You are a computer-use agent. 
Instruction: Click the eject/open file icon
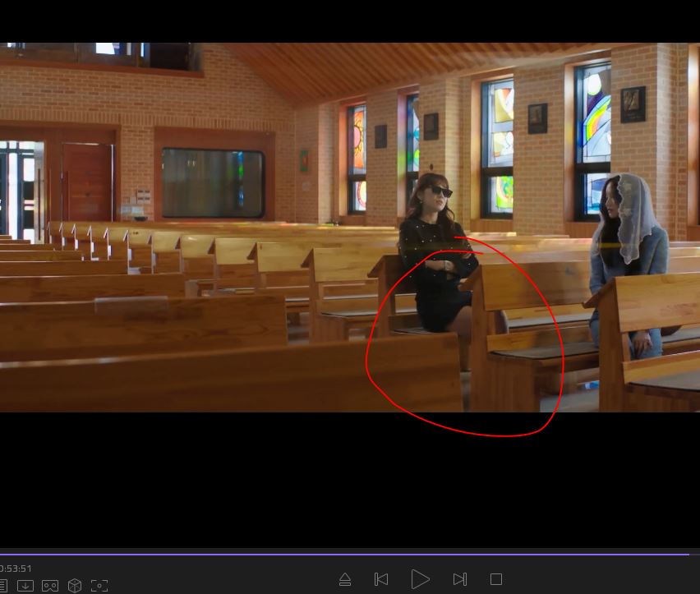pos(345,579)
